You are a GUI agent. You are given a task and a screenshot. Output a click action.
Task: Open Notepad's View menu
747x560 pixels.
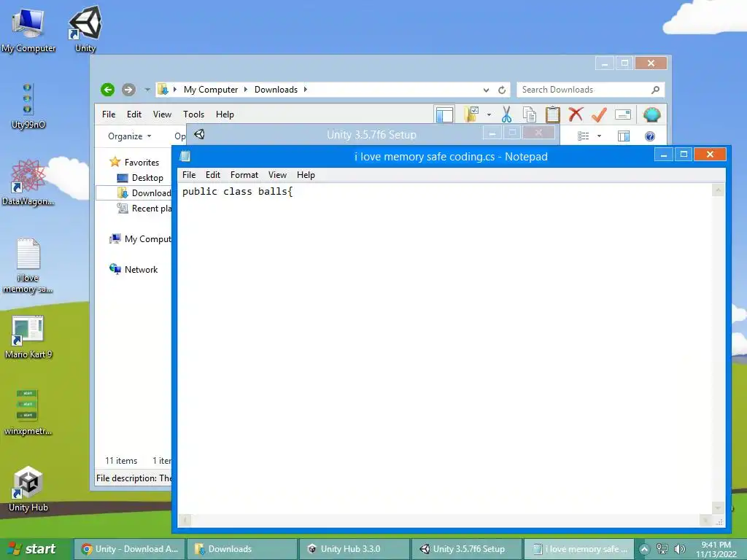[277, 175]
